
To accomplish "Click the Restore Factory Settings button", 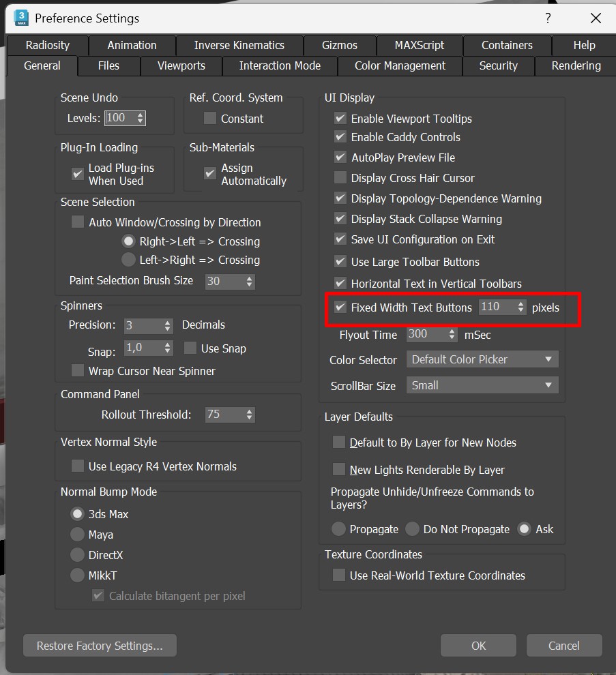I will pos(100,645).
